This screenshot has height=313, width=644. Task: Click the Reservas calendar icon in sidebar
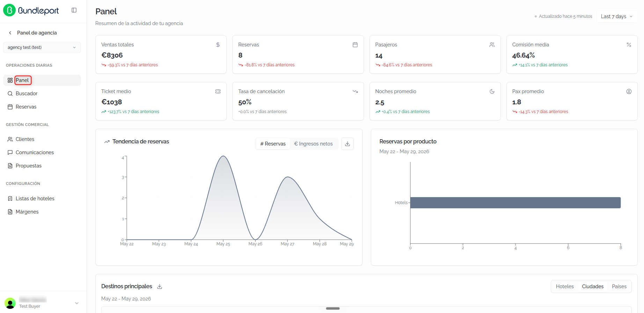tap(10, 107)
